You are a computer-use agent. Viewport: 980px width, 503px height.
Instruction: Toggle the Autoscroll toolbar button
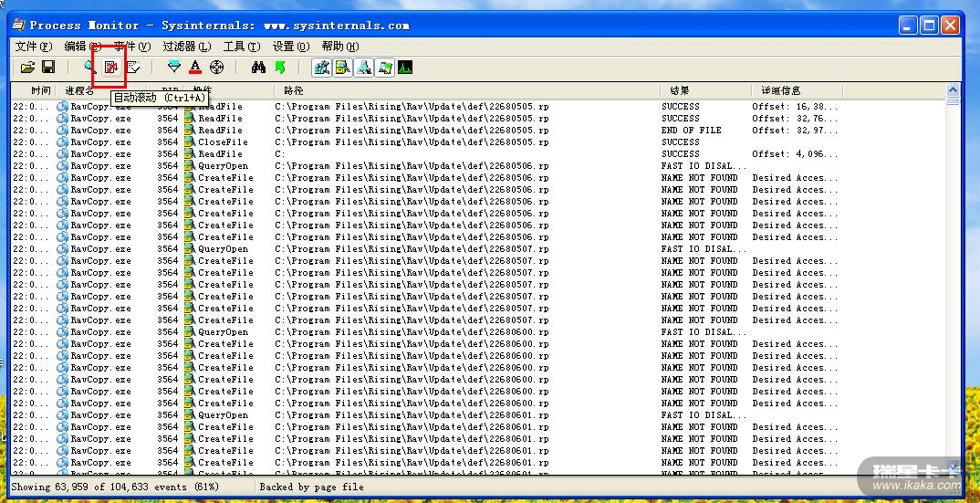point(111,67)
